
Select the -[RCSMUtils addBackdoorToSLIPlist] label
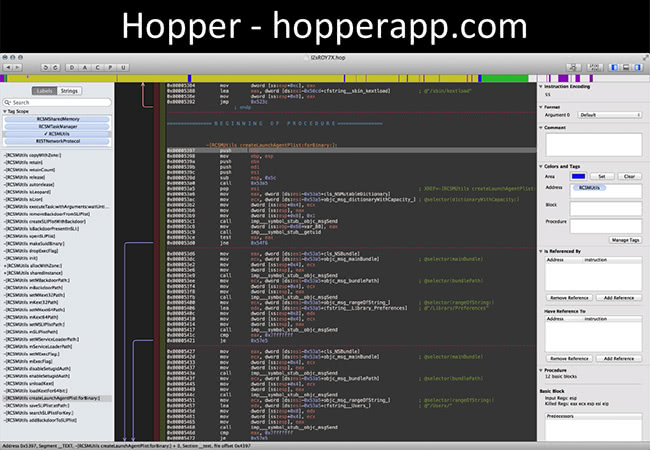tap(40, 420)
